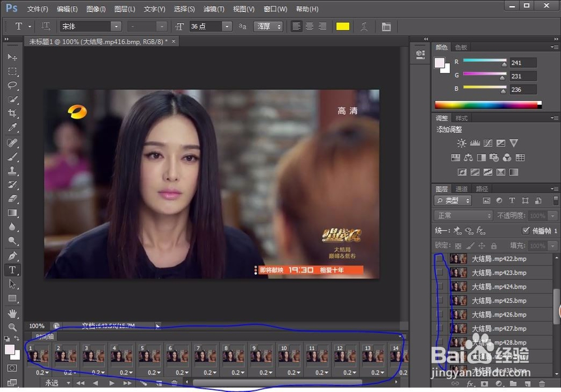Click the R channel color slider
This screenshot has height=392, width=561.
(485, 61)
